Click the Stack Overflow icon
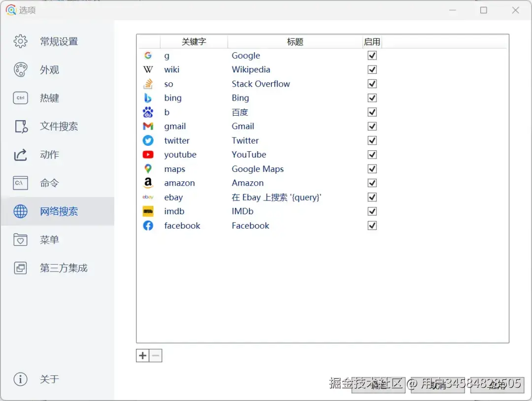The image size is (532, 401). 148,84
